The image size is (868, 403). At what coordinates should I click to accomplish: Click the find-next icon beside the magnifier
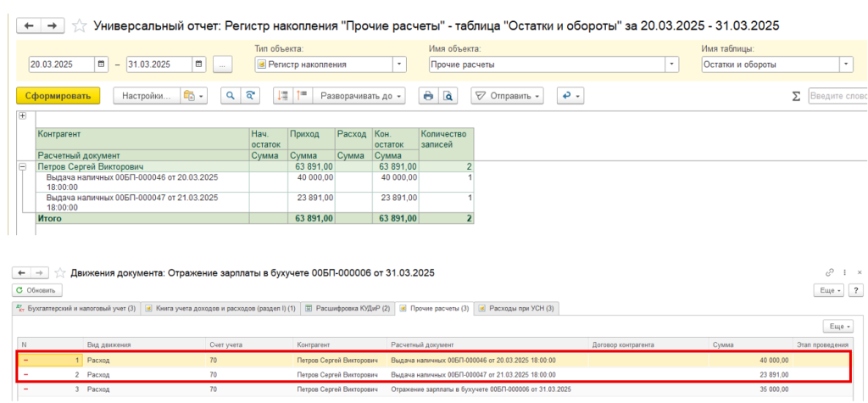pos(250,96)
